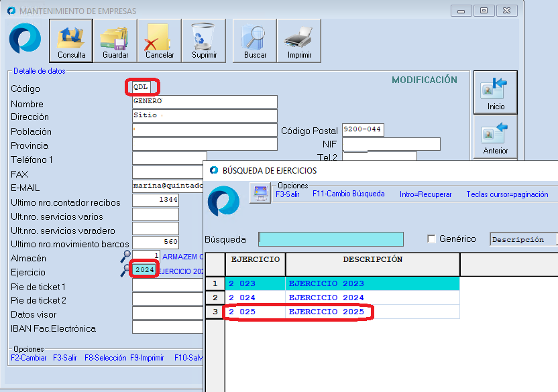This screenshot has width=558, height=392.
Task: Enable the Genérico checkbox
Action: pos(432,239)
